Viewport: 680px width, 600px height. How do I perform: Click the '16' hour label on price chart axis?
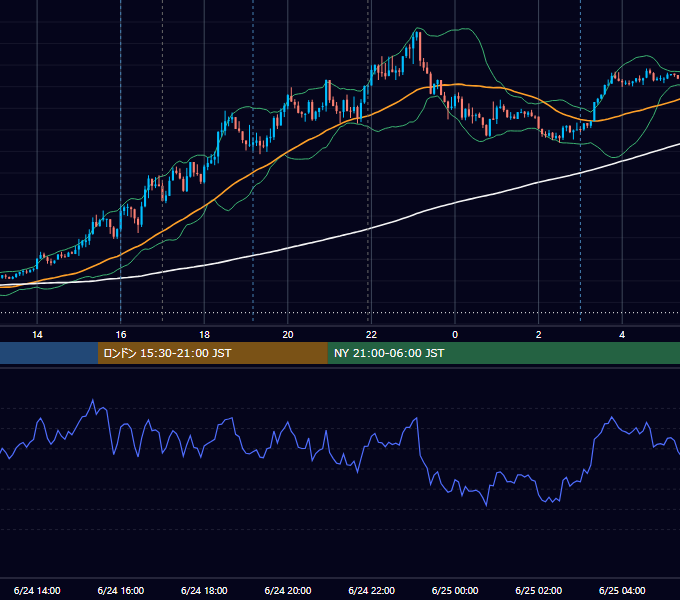tap(121, 335)
